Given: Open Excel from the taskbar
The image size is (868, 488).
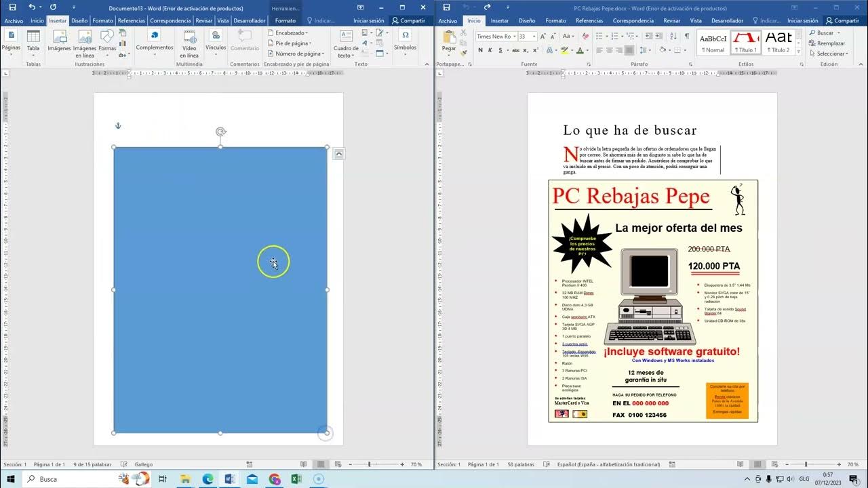Looking at the screenshot, I should [x=296, y=479].
